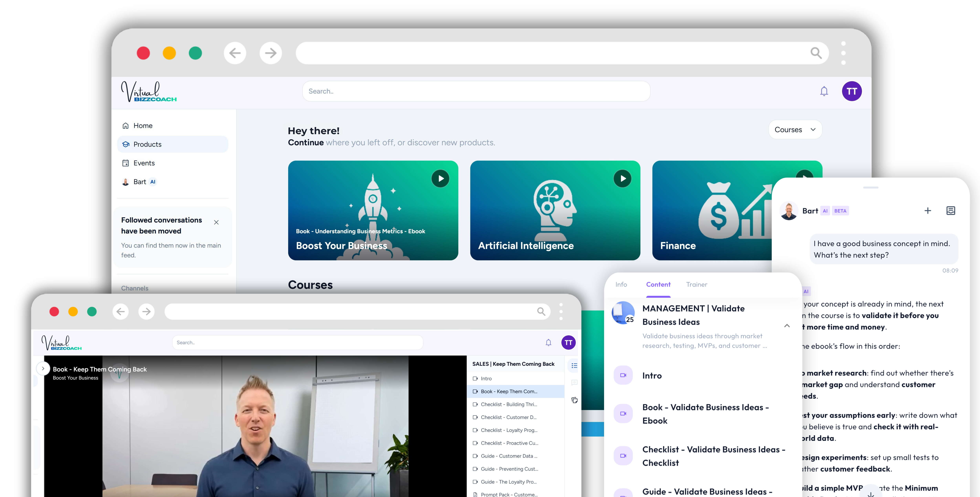Image resolution: width=980 pixels, height=497 pixels.
Task: Open the Finance course card
Action: pos(712,210)
